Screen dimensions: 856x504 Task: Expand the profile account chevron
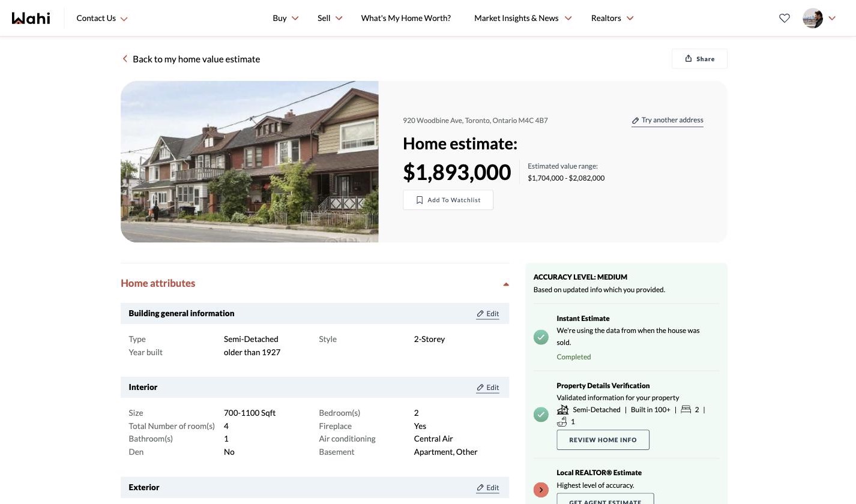point(832,18)
